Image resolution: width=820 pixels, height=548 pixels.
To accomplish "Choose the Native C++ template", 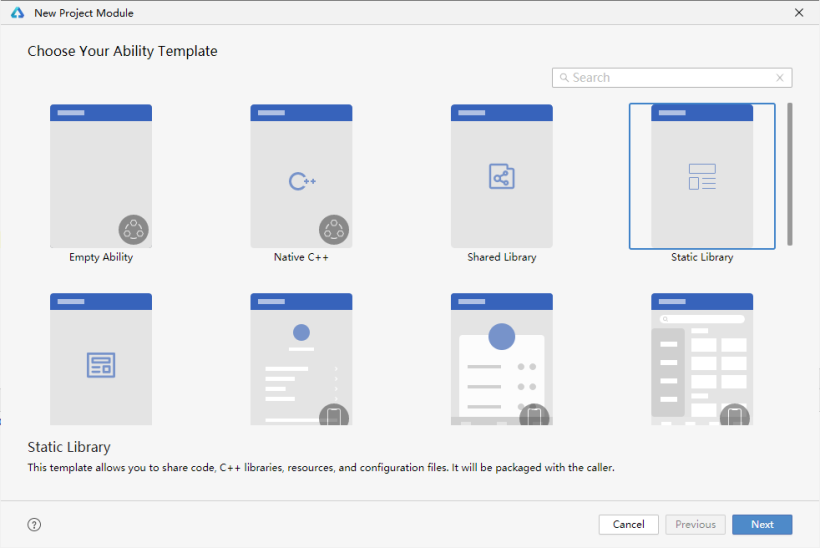I will click(301, 176).
